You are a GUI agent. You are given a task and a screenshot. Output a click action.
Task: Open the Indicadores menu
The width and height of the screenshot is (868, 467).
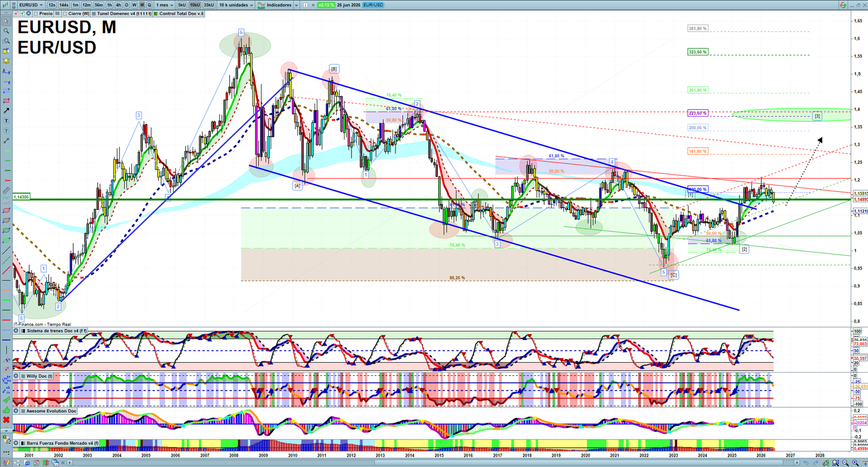point(275,5)
